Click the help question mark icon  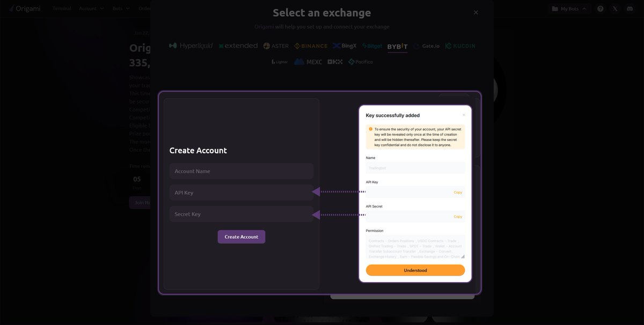coord(601,9)
